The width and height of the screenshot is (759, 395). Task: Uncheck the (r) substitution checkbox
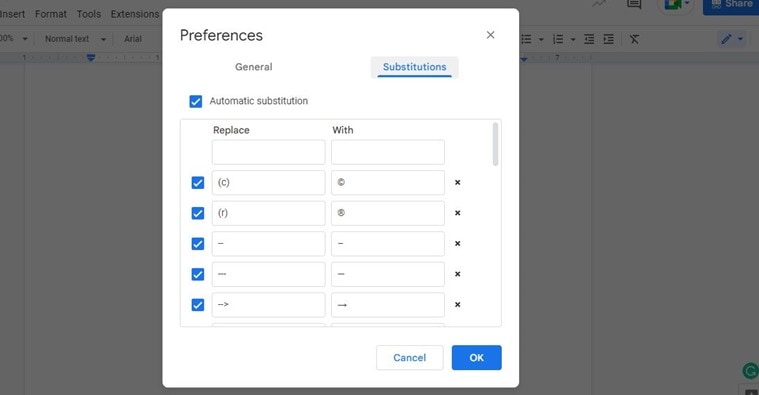point(197,213)
